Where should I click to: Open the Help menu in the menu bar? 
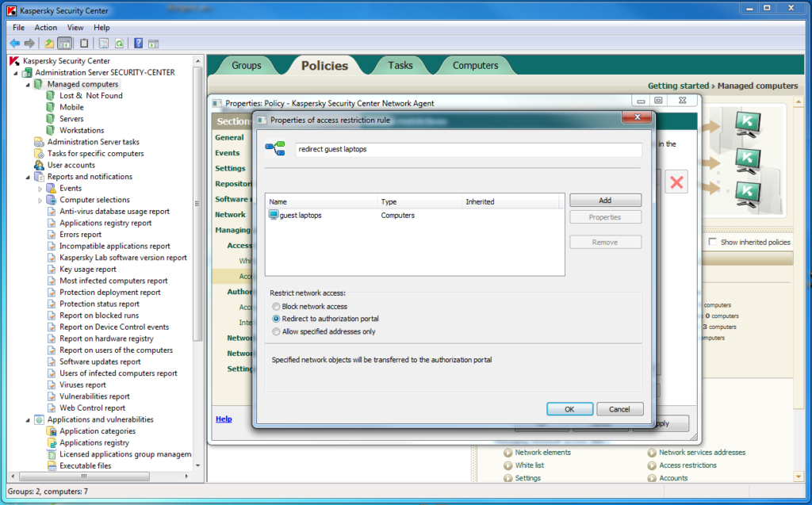click(x=101, y=28)
